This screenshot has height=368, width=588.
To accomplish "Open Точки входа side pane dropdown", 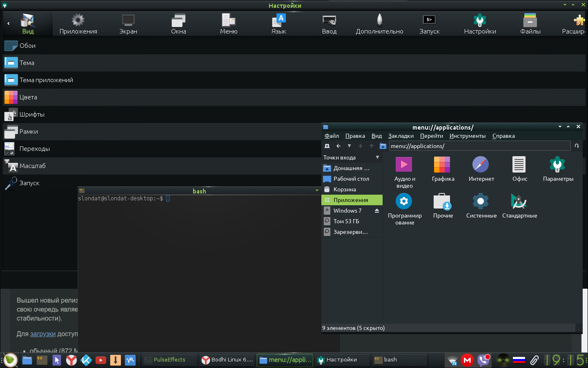I will click(x=352, y=157).
